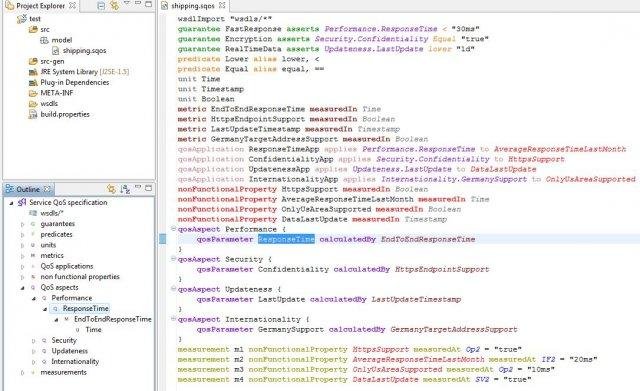Click the blue annotation marker in editor ruler
Screen dimensions: 640x391
point(162,239)
